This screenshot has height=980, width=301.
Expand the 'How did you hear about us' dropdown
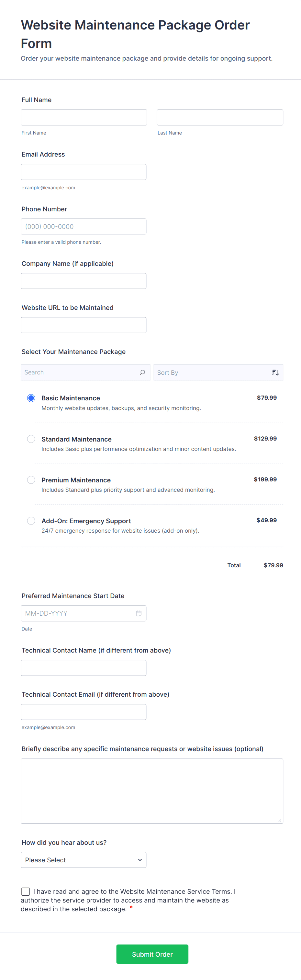coord(84,860)
